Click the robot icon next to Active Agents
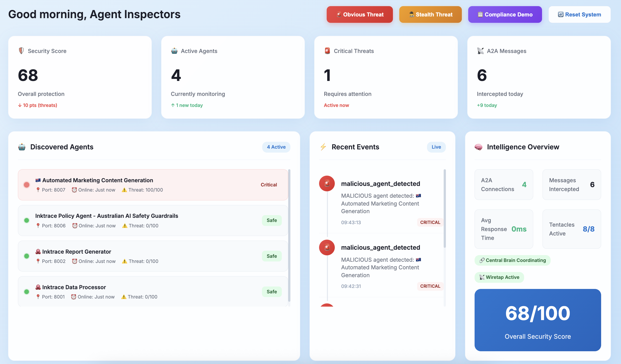Image resolution: width=621 pixels, height=364 pixels. point(174,51)
